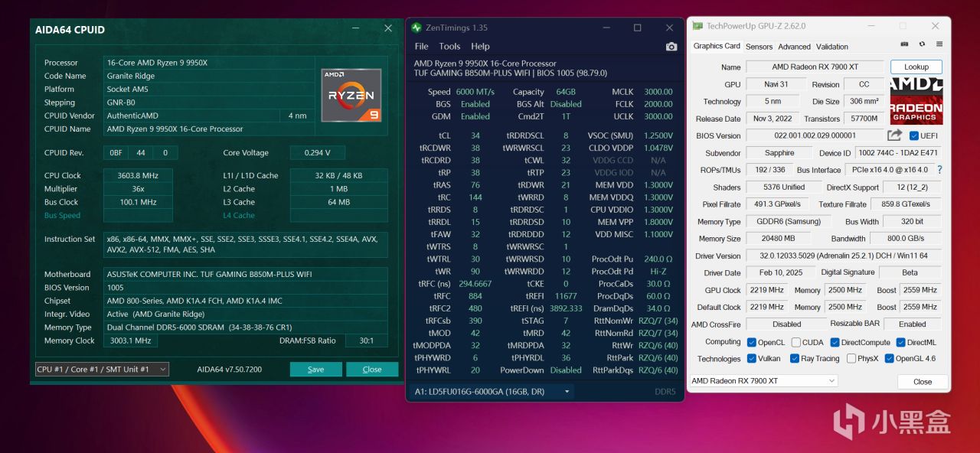
Task: Minimize the ZenTimings window
Action: [x=605, y=28]
